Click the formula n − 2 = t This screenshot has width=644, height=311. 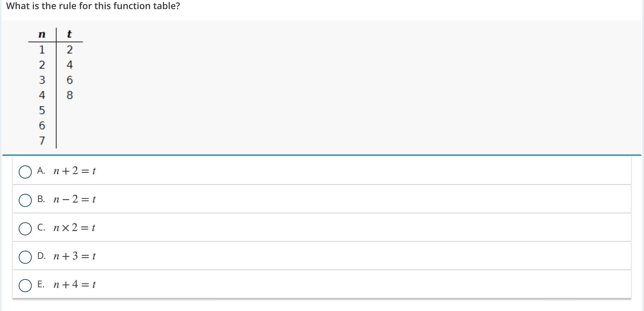(x=75, y=199)
